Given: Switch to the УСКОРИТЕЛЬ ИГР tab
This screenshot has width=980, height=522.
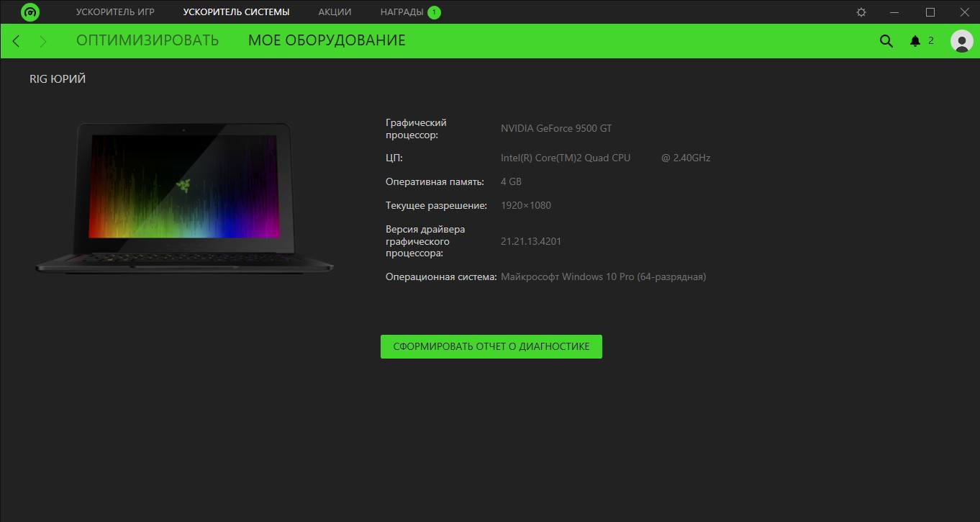Looking at the screenshot, I should [x=115, y=12].
